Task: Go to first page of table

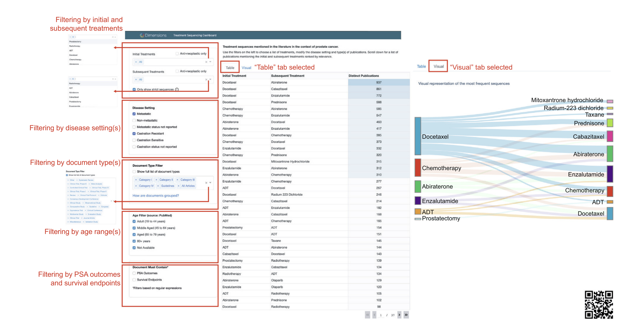Action: pyautogui.click(x=367, y=315)
